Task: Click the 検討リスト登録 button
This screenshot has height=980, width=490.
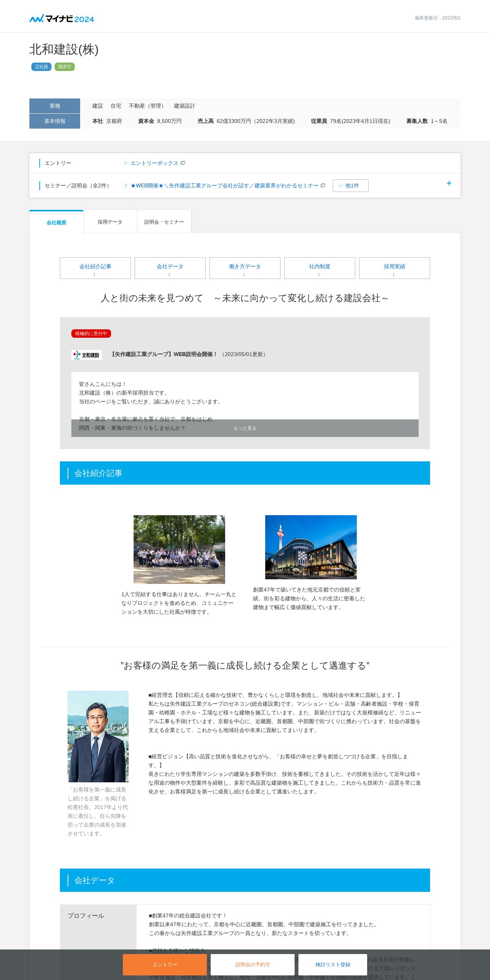Action: pos(333,964)
